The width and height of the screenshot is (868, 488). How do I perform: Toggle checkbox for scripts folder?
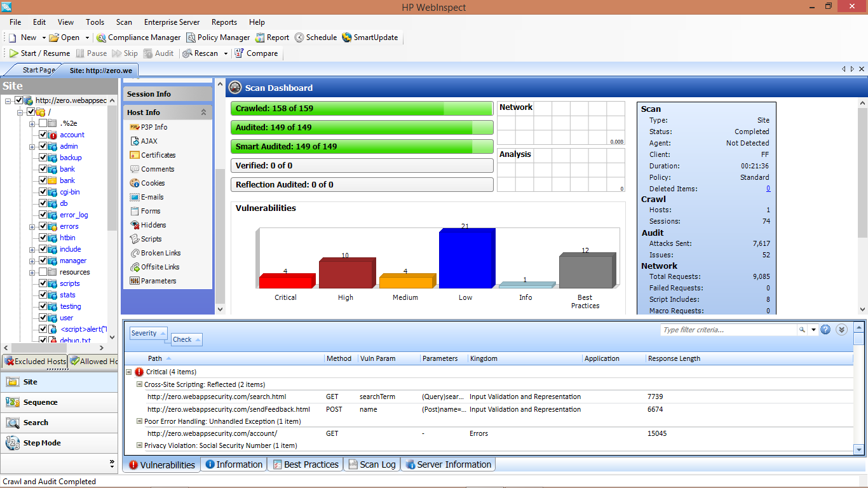coord(43,283)
